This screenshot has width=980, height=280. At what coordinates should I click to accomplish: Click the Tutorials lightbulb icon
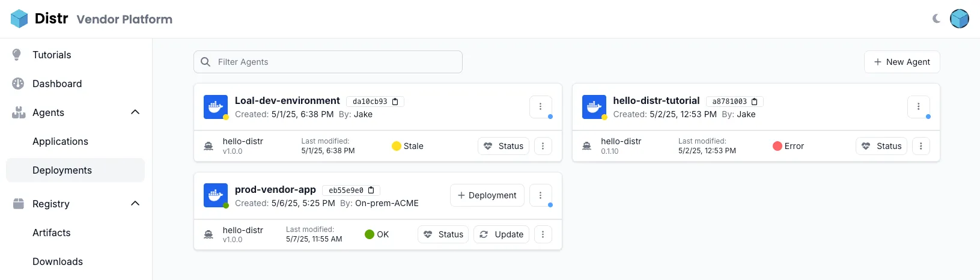pos(17,55)
